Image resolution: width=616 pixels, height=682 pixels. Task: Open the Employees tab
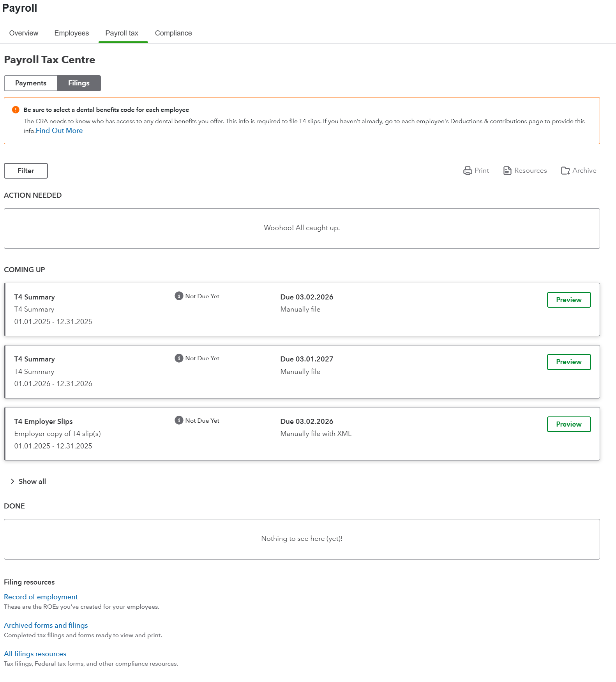pos(72,33)
